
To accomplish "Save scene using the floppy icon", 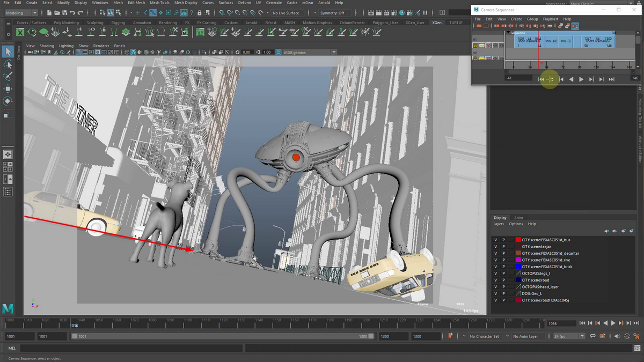I will pyautogui.click(x=64, y=13).
